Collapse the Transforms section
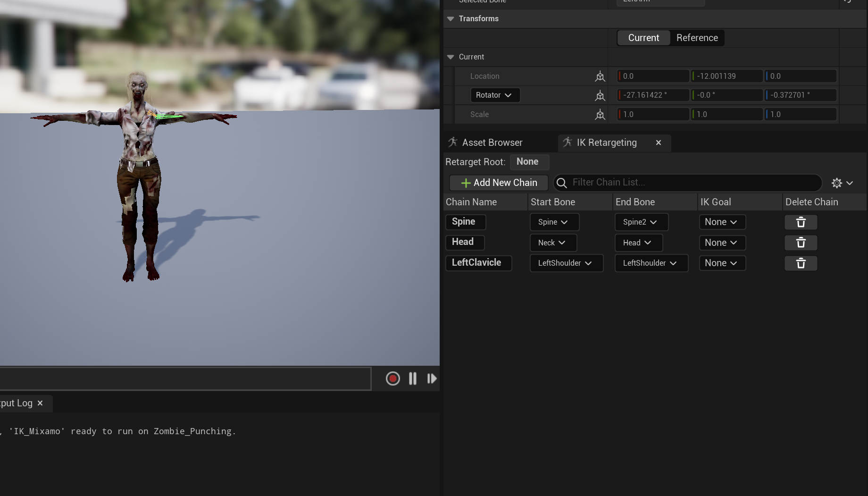Screen dimensions: 868x496 [x=451, y=19]
